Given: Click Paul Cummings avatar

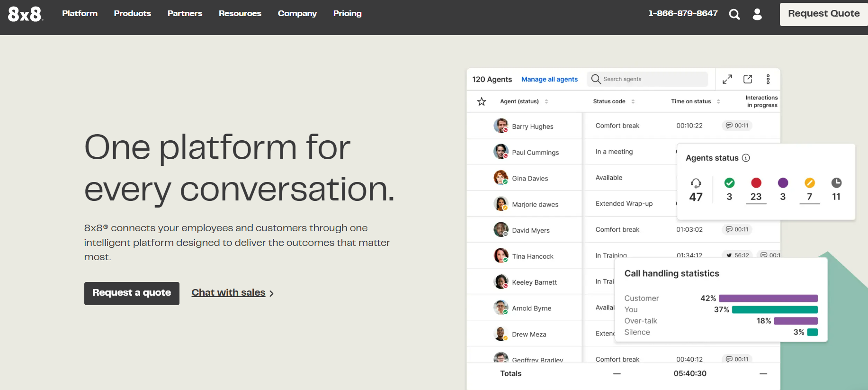Looking at the screenshot, I should (x=501, y=152).
